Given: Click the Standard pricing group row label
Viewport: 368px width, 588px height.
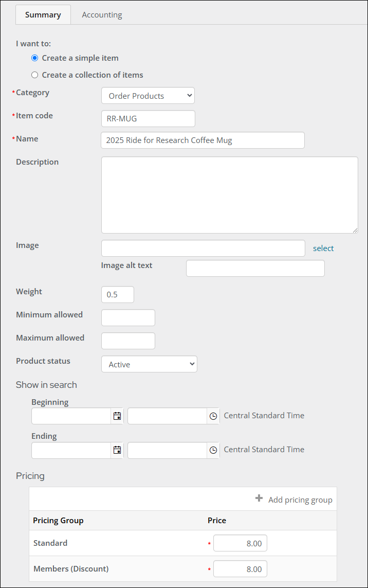Looking at the screenshot, I should 50,543.
